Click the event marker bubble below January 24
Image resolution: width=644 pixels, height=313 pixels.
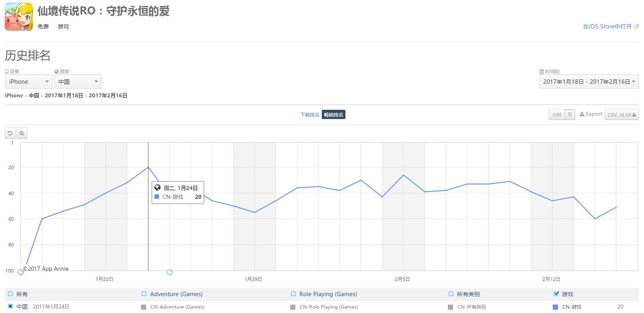(x=169, y=272)
